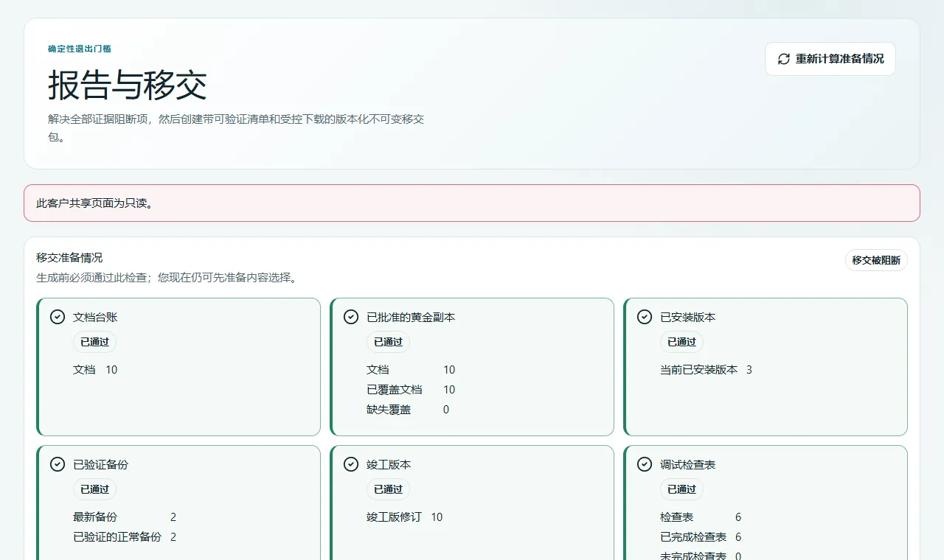944x560 pixels.
Task: Click the 已完成检查表 row label
Action: (693, 537)
